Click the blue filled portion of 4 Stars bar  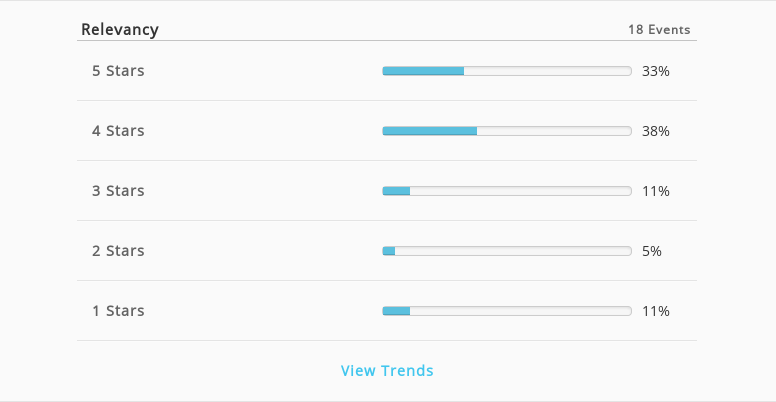(x=430, y=131)
